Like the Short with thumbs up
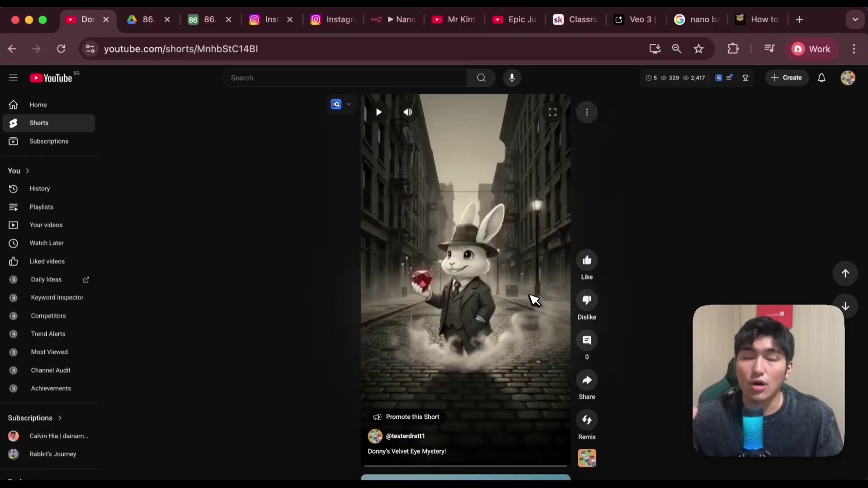 click(587, 260)
